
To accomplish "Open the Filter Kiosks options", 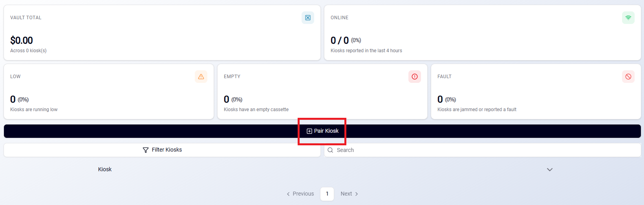I will point(162,150).
